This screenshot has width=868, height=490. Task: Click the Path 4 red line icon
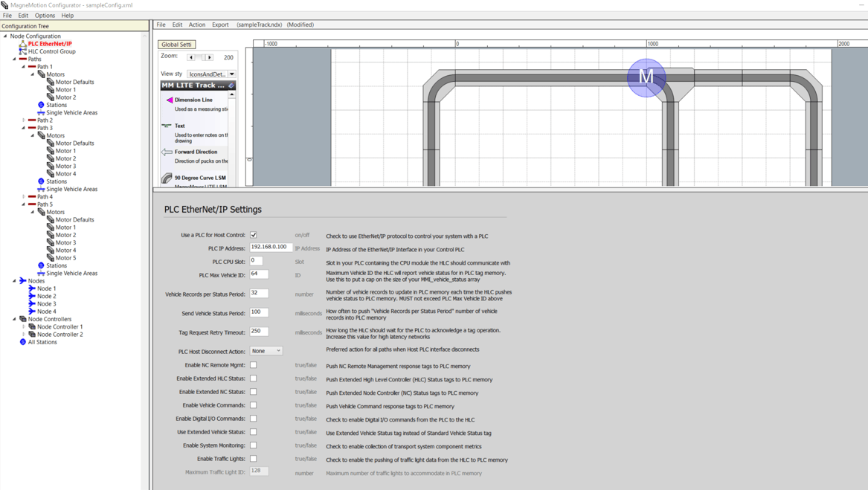point(32,196)
